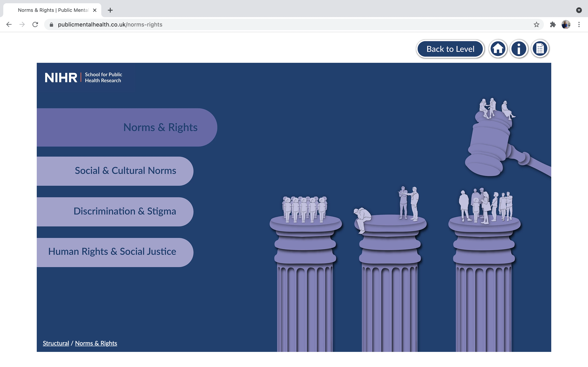Image resolution: width=588 pixels, height=367 pixels.
Task: Click the Chrome profile avatar
Action: (x=566, y=24)
